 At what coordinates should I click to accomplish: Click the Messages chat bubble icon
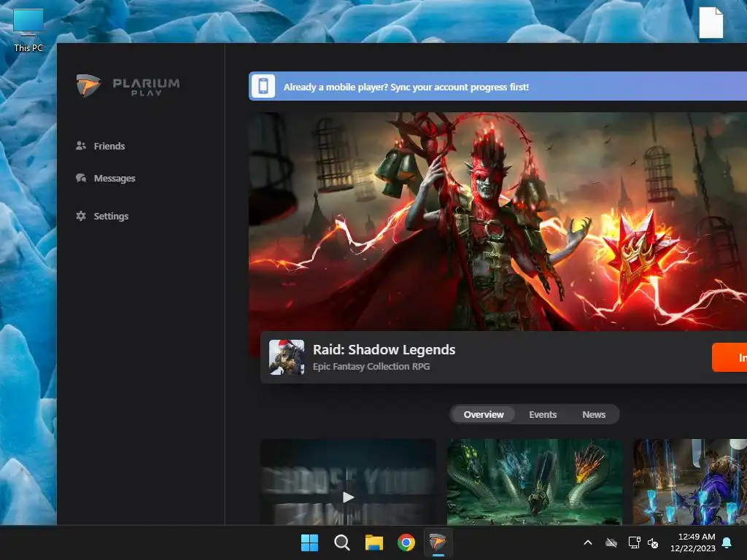[x=81, y=178]
